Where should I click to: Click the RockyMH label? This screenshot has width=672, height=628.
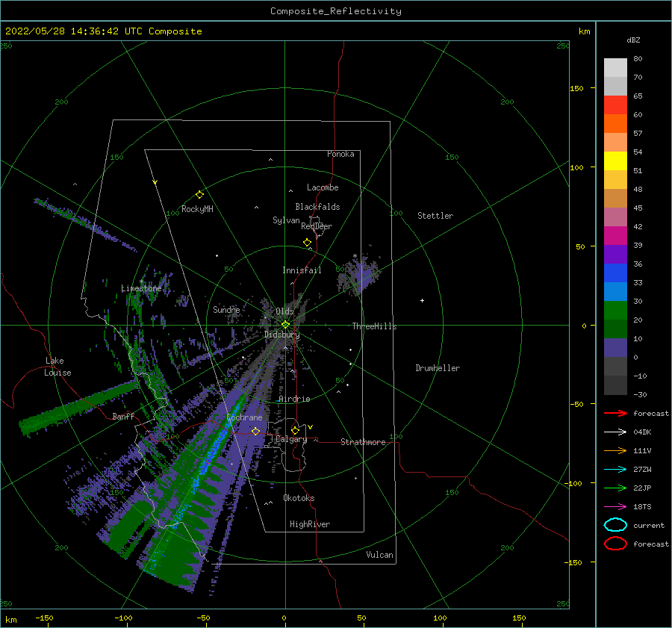pyautogui.click(x=197, y=209)
